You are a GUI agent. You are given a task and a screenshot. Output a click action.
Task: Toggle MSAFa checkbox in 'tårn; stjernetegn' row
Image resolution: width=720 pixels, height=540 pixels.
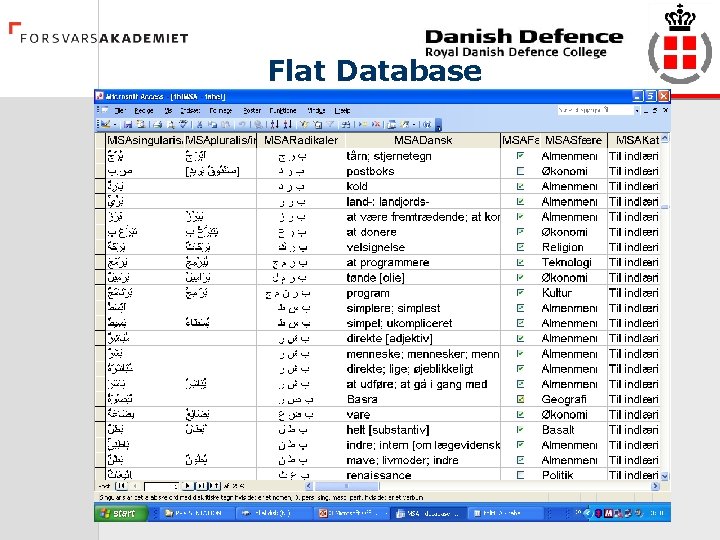520,156
